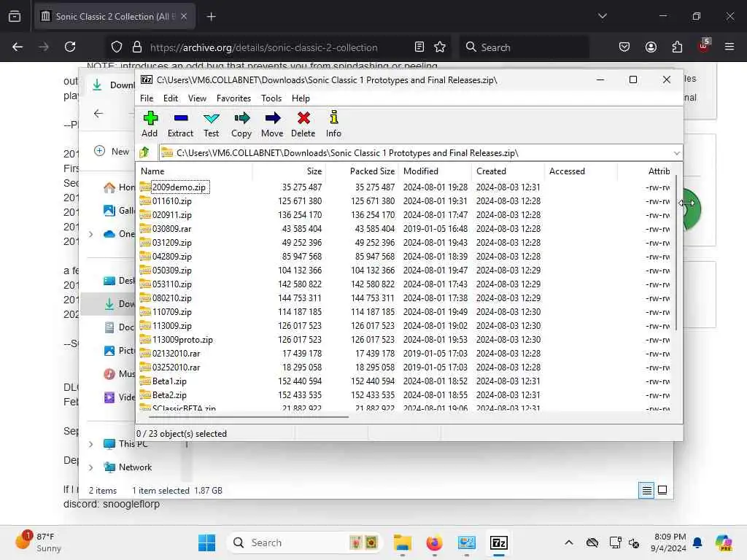The height and width of the screenshot is (560, 747).
Task: Click the Delete toolbar icon
Action: (x=303, y=124)
